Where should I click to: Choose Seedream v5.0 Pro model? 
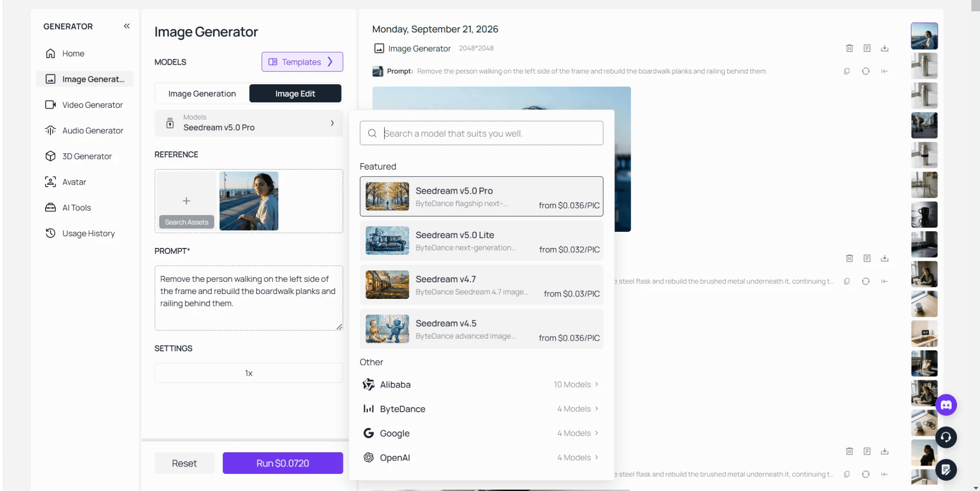click(x=481, y=196)
